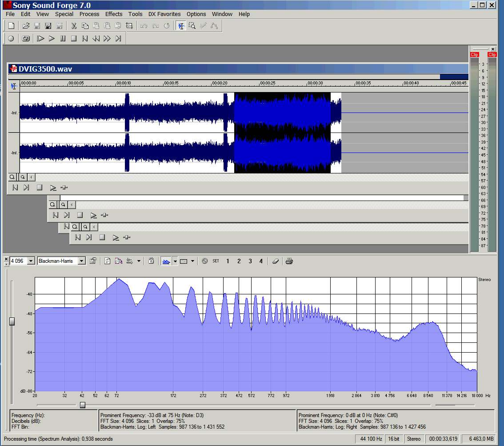Click the Open file folder icon
The width and height of the screenshot is (504, 446).
(x=26, y=26)
